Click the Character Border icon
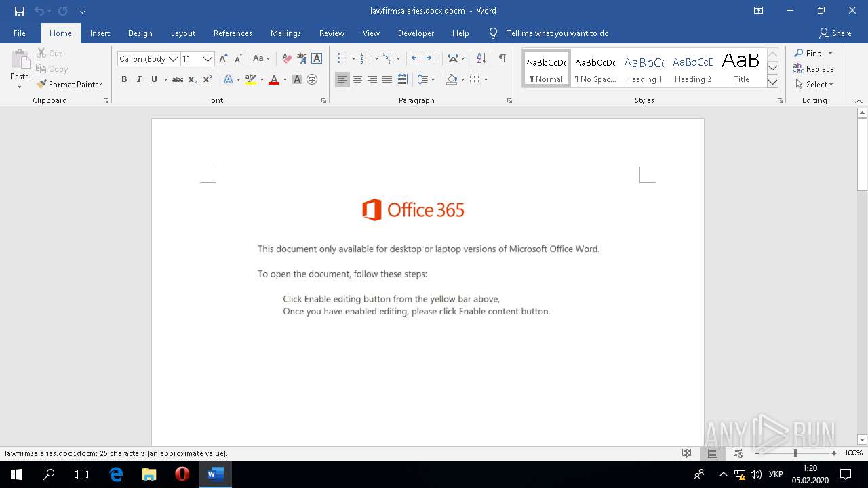This screenshot has height=488, width=868. click(x=317, y=59)
